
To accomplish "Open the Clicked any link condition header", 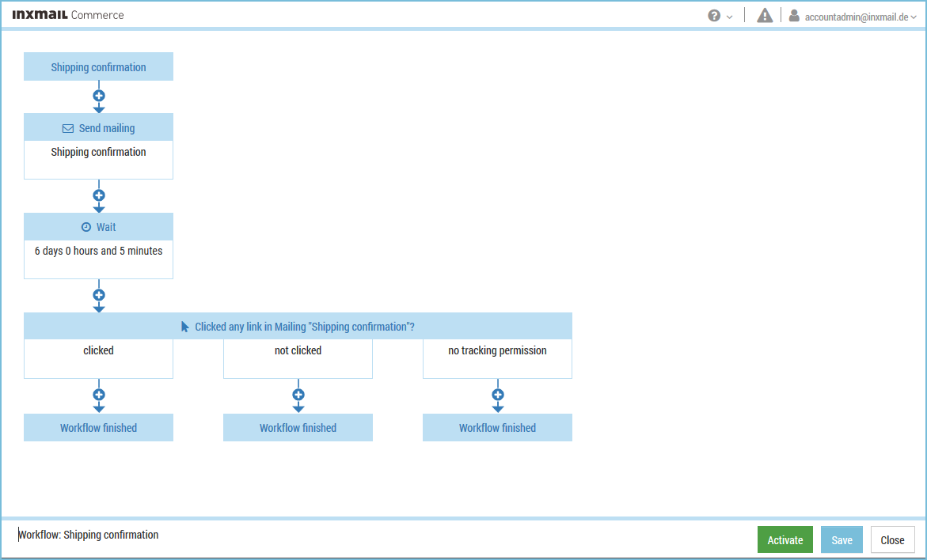I will tap(298, 326).
